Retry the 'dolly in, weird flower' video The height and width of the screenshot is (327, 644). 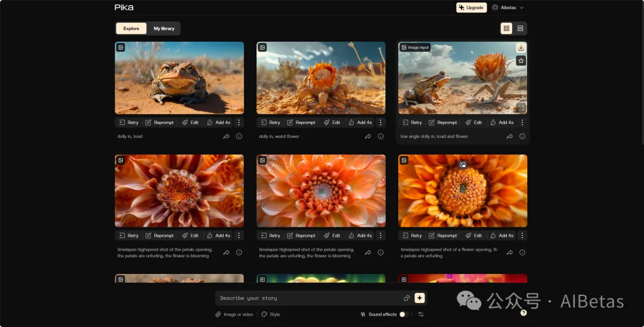[270, 122]
